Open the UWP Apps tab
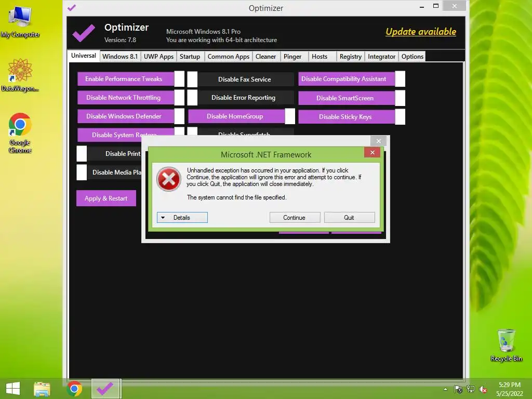This screenshot has width=532, height=399. pyautogui.click(x=158, y=56)
